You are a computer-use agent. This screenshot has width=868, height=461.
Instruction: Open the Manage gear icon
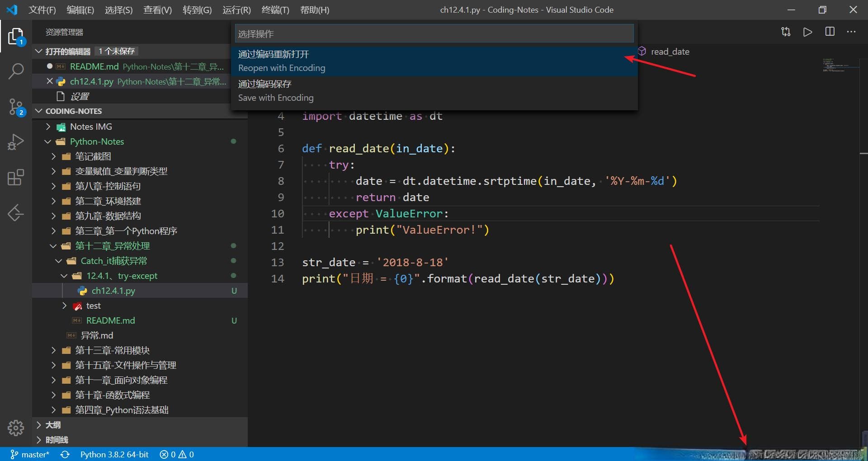point(16,427)
